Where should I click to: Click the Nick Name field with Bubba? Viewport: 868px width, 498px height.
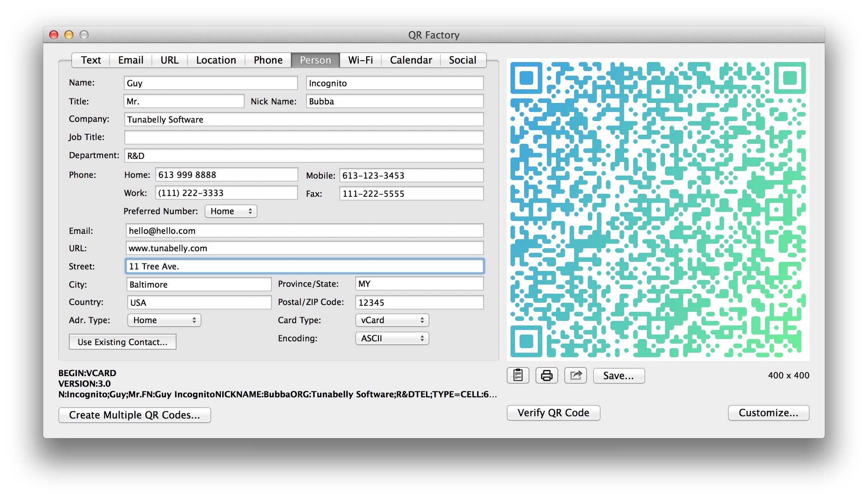click(395, 101)
